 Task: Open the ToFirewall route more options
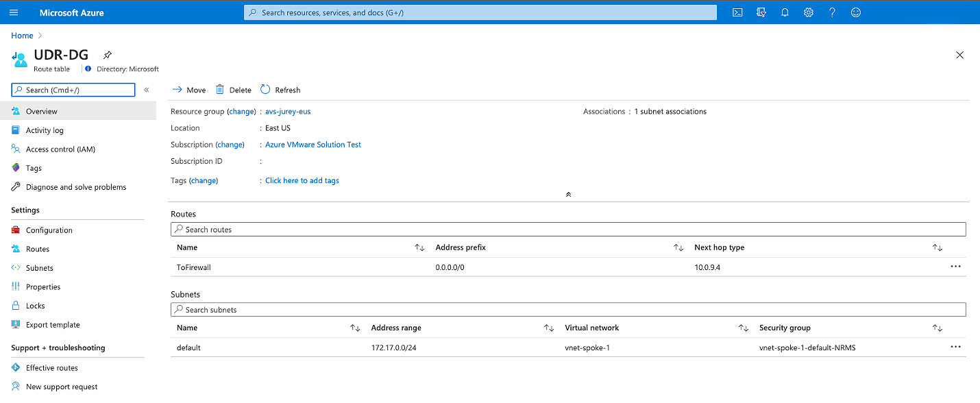(955, 267)
